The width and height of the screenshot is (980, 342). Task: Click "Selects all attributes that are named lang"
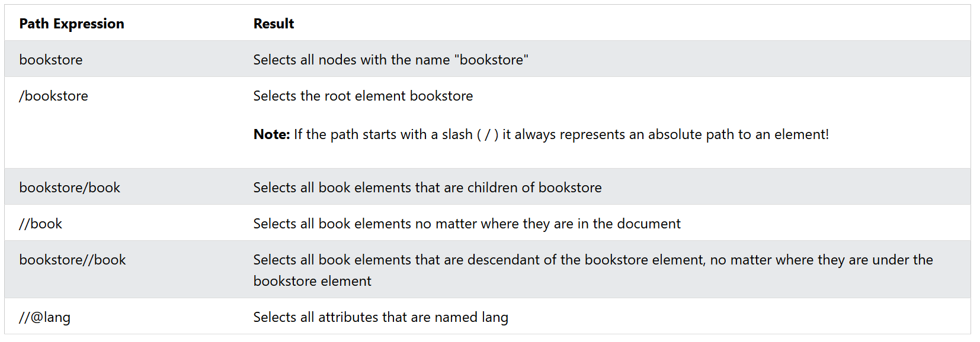coord(381,317)
